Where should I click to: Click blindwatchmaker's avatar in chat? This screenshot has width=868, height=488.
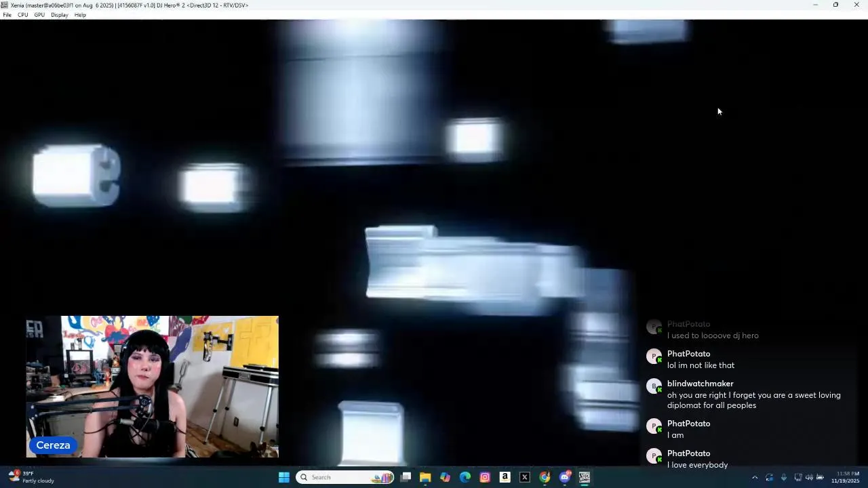pos(654,386)
